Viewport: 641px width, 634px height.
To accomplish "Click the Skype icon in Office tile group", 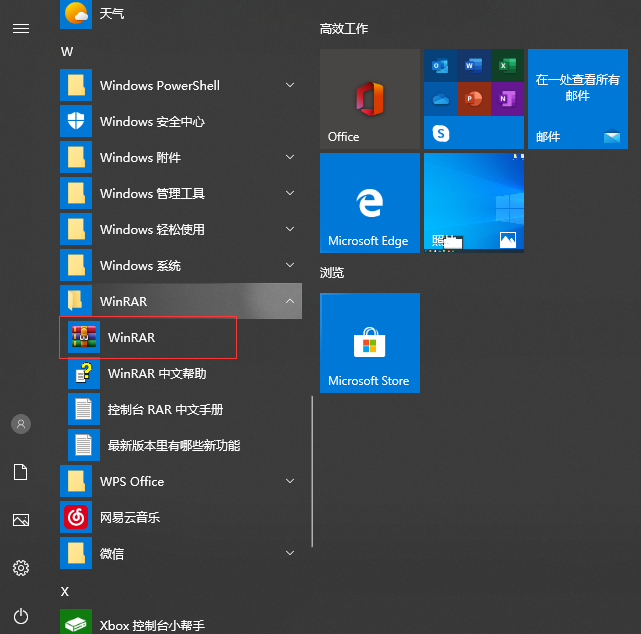I will tap(441, 133).
